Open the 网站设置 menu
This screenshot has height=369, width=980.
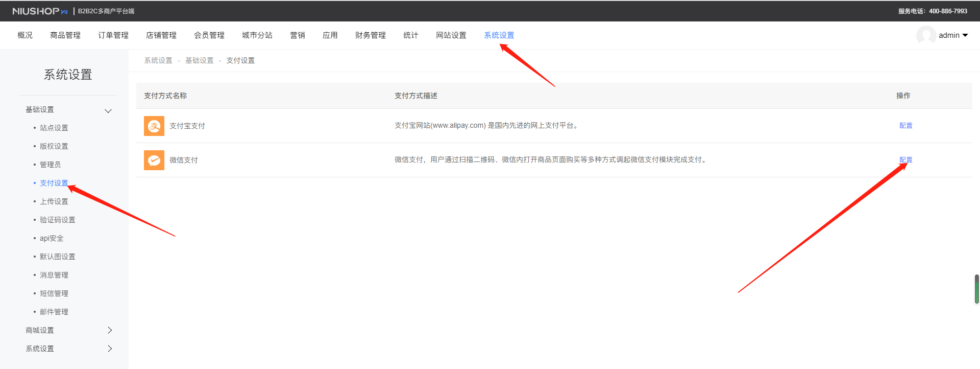tap(451, 35)
